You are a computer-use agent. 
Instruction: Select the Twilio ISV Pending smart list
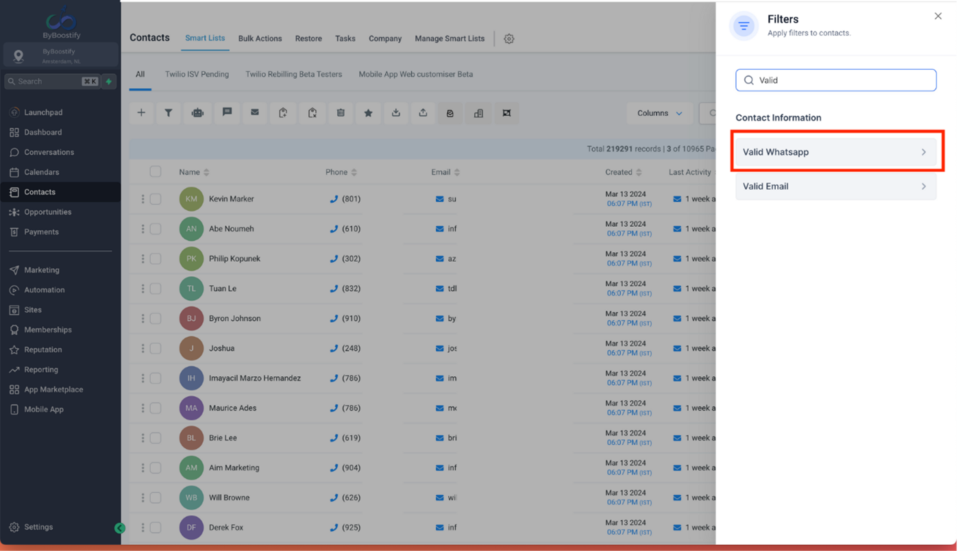point(197,74)
